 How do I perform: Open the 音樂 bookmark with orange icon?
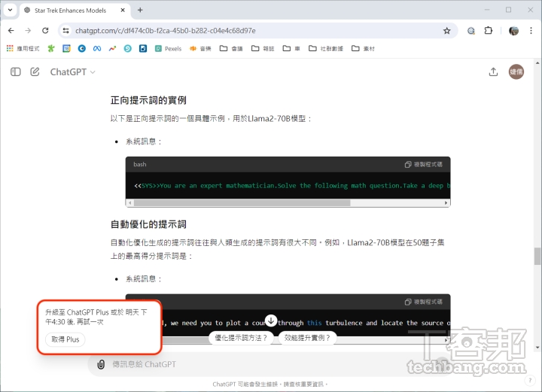(200, 49)
